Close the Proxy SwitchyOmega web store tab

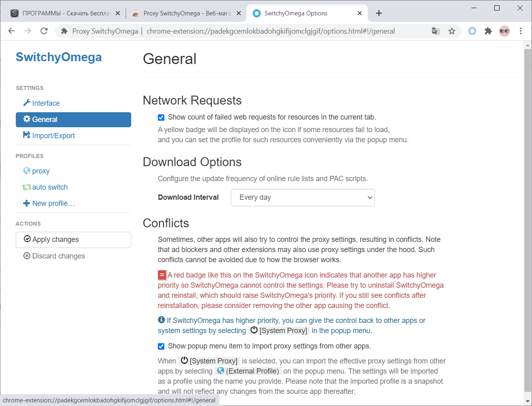239,13
